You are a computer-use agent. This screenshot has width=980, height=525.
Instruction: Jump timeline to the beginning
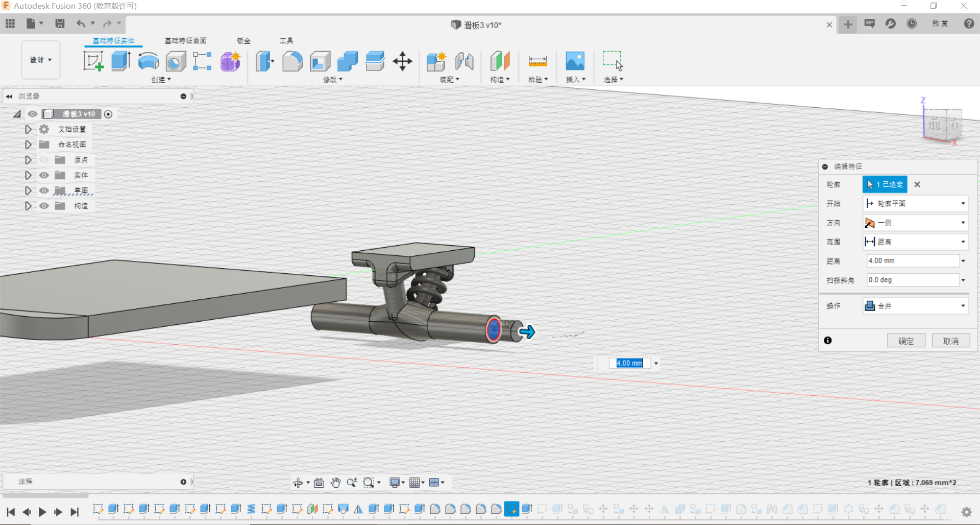(11, 512)
